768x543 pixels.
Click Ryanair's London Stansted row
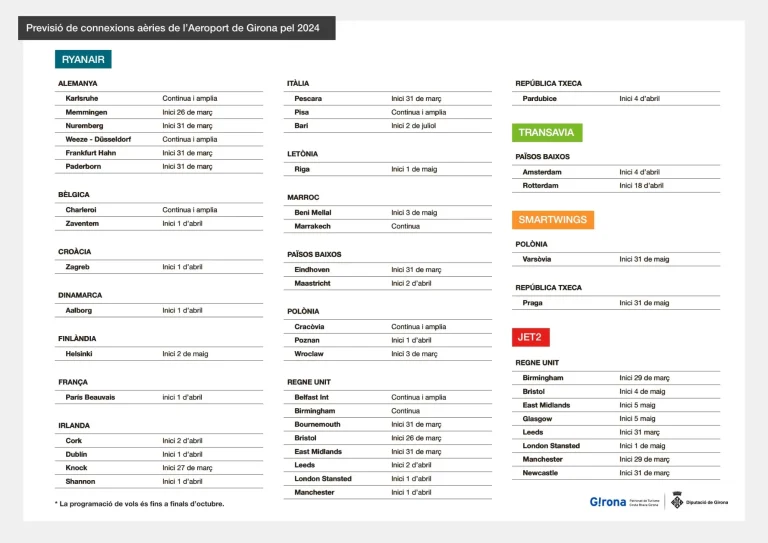[x=387, y=479]
